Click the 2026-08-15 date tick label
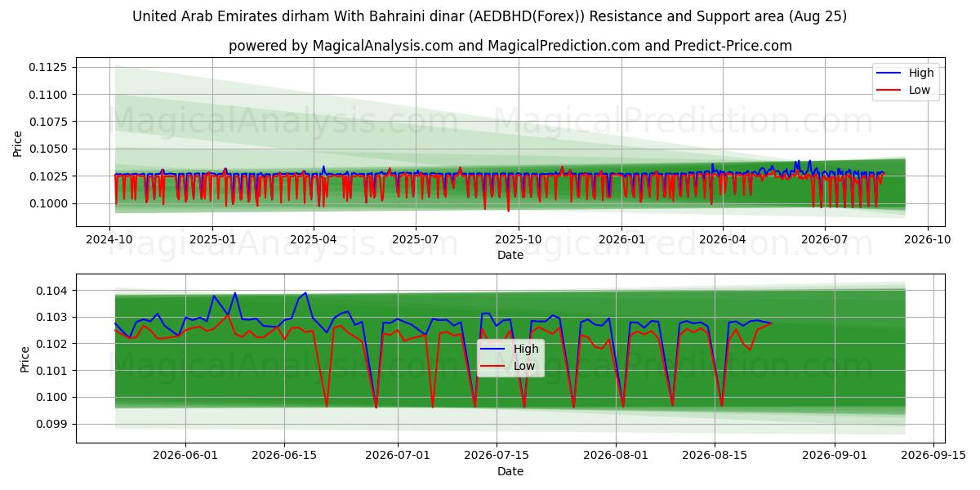This screenshot has height=490, width=980. click(x=715, y=457)
